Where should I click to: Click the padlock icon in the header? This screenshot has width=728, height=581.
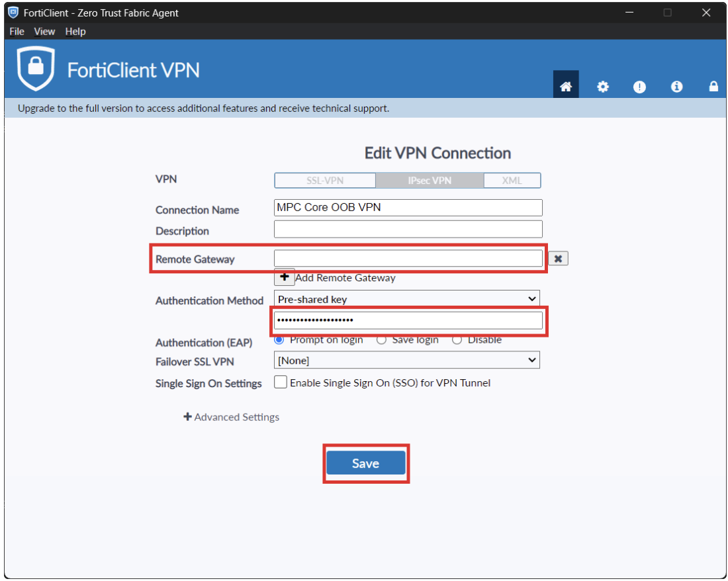[x=713, y=86]
